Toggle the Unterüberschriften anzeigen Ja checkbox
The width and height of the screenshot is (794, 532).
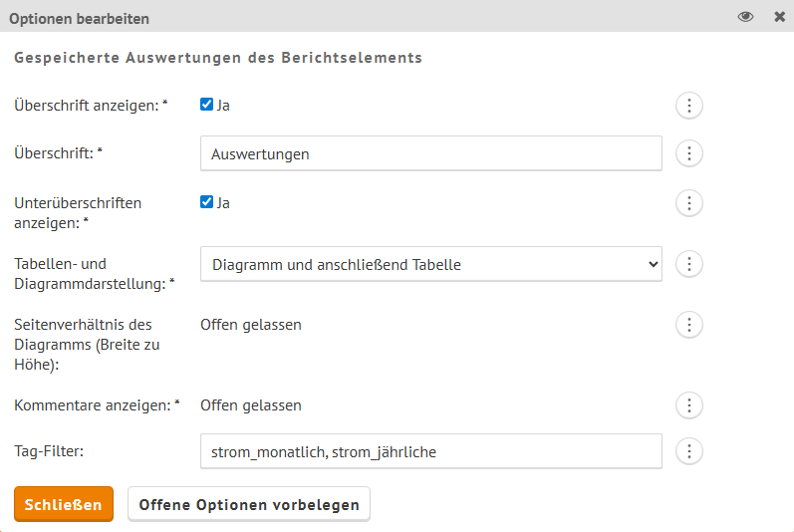(206, 202)
